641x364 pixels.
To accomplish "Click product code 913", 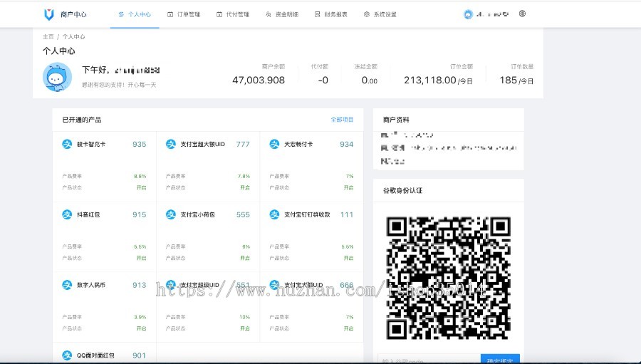I will 139,285.
